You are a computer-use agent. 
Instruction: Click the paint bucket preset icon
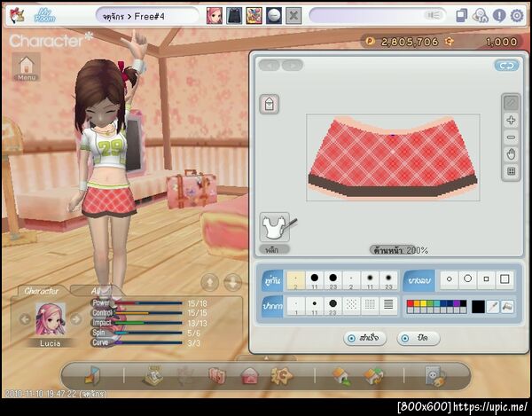click(x=270, y=104)
